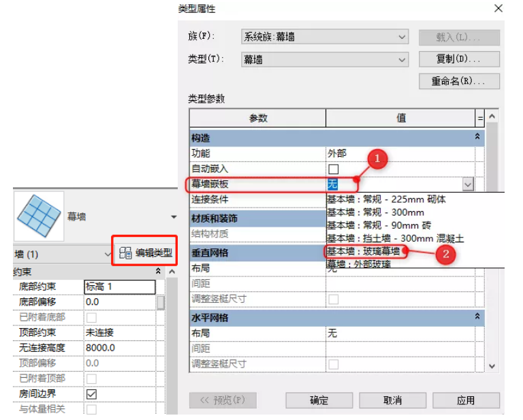
Task: Choose 基本墙 : 挡土墙 - 300mm 混凝土
Action: 395,239
